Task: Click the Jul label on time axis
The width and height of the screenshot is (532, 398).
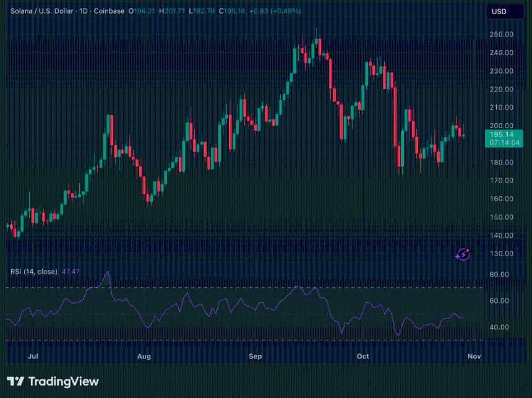Action: (33, 356)
